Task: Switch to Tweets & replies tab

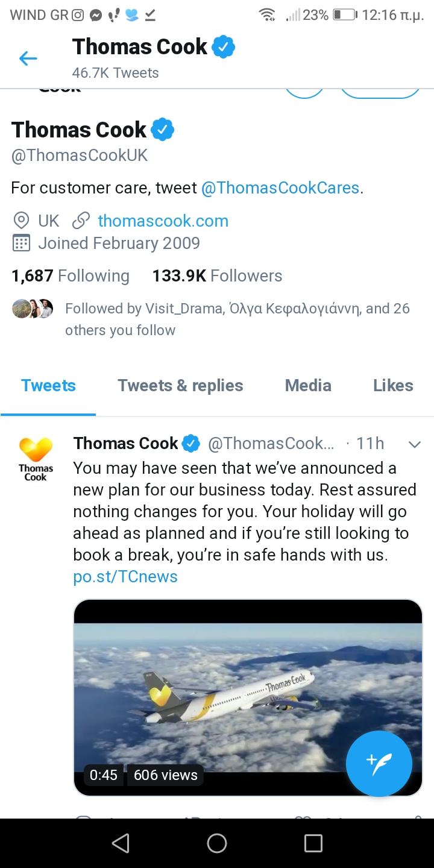Action: 180,386
